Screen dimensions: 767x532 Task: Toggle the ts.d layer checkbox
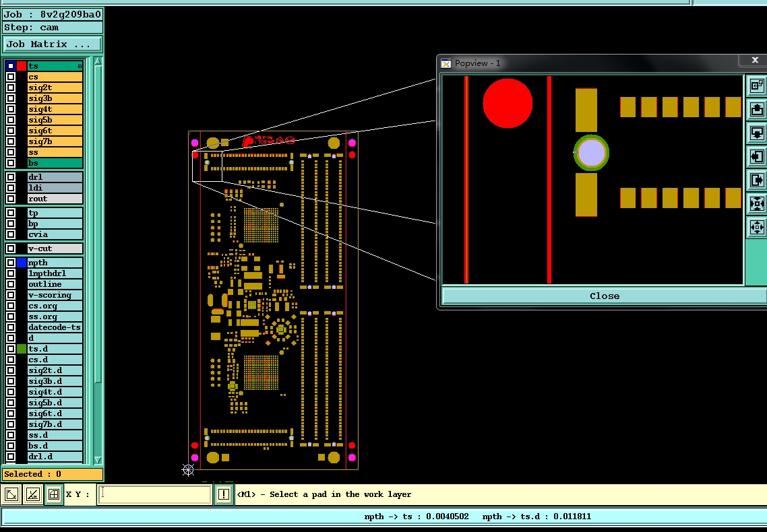point(10,349)
